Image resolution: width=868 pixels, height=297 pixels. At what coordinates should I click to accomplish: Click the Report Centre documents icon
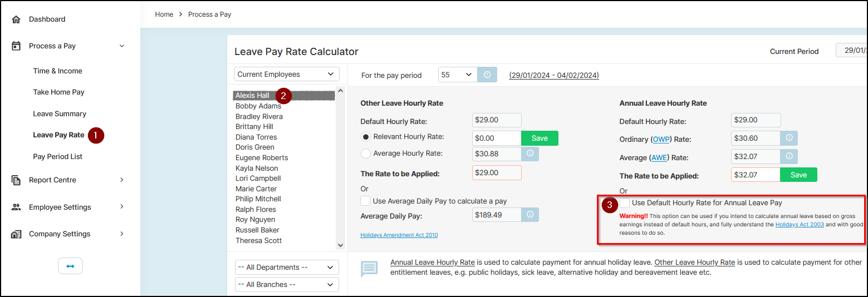[x=16, y=180]
